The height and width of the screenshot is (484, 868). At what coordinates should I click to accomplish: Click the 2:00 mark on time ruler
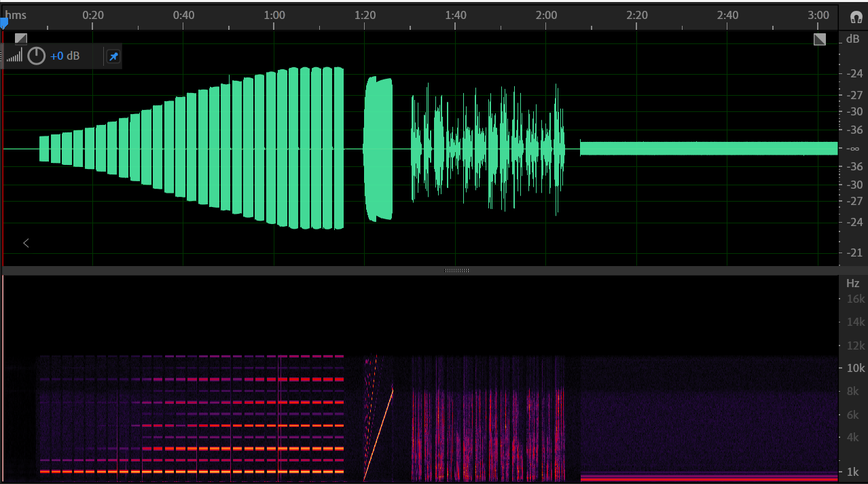(x=546, y=15)
